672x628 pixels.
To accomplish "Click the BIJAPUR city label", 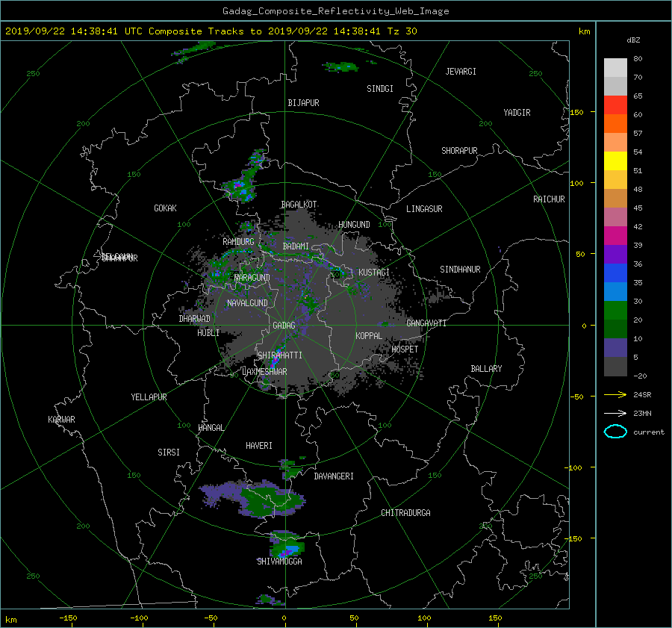I will (x=303, y=103).
